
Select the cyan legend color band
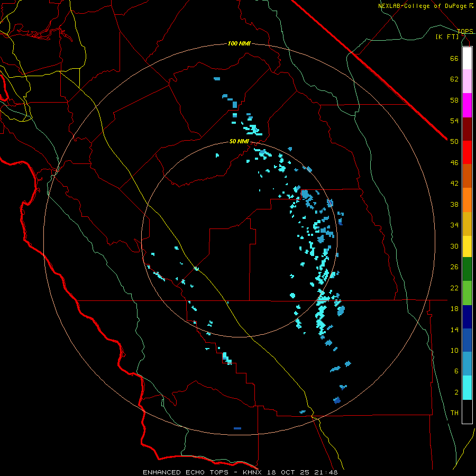(467, 388)
